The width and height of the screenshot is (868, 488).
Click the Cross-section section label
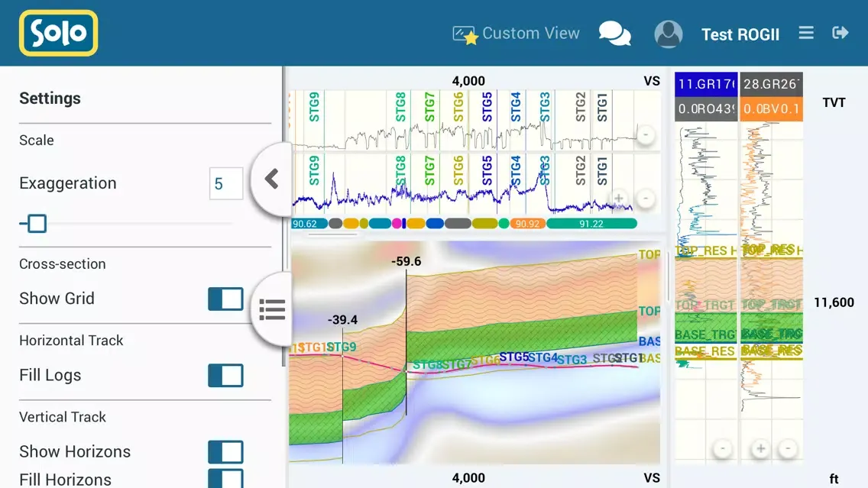(63, 264)
